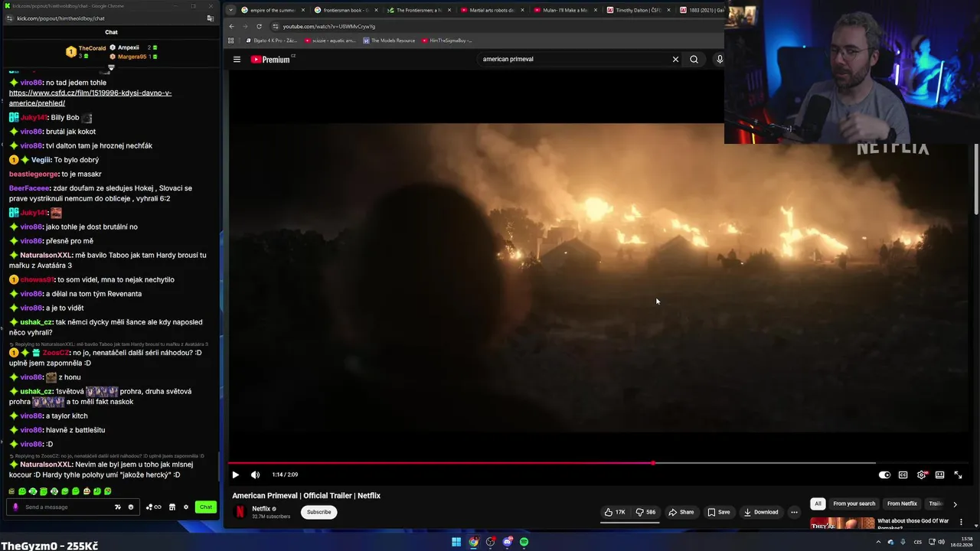
Task: Open Windows Start menu
Action: [456, 542]
